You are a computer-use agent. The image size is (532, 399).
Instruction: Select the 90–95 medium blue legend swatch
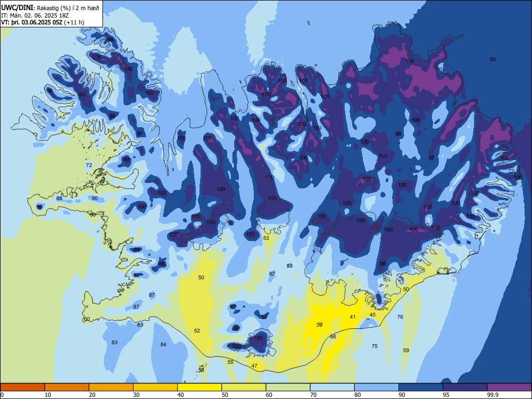[x=421, y=387]
